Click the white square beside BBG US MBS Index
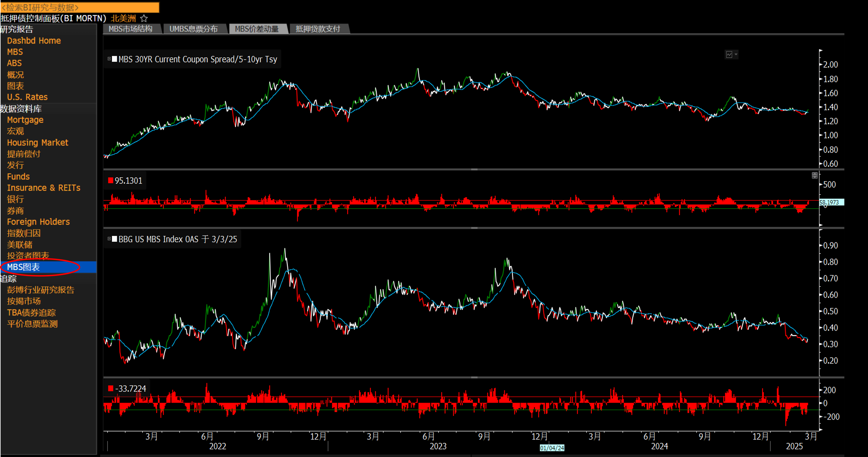 click(x=115, y=239)
